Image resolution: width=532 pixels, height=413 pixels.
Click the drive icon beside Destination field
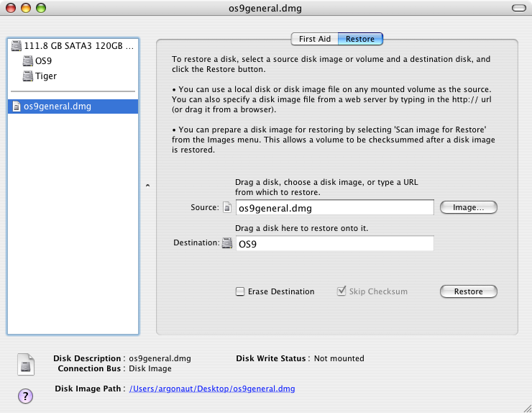tap(227, 243)
